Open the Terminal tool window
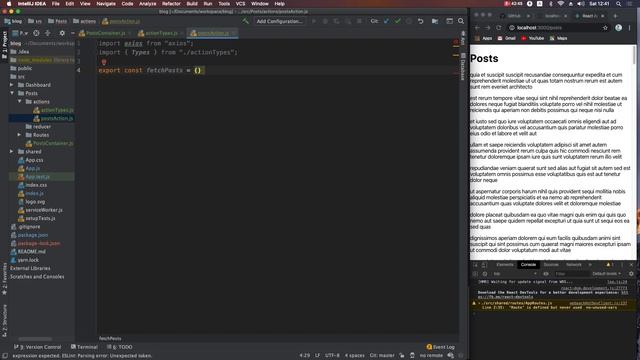 (84, 347)
